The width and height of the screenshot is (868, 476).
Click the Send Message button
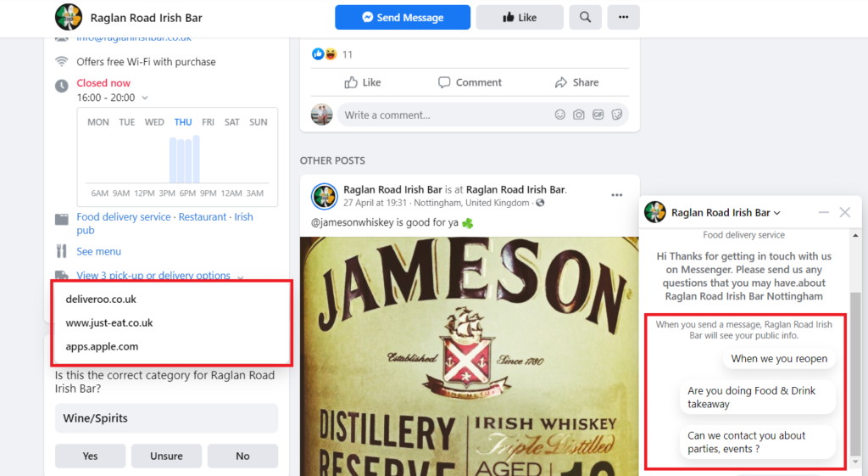(x=403, y=17)
